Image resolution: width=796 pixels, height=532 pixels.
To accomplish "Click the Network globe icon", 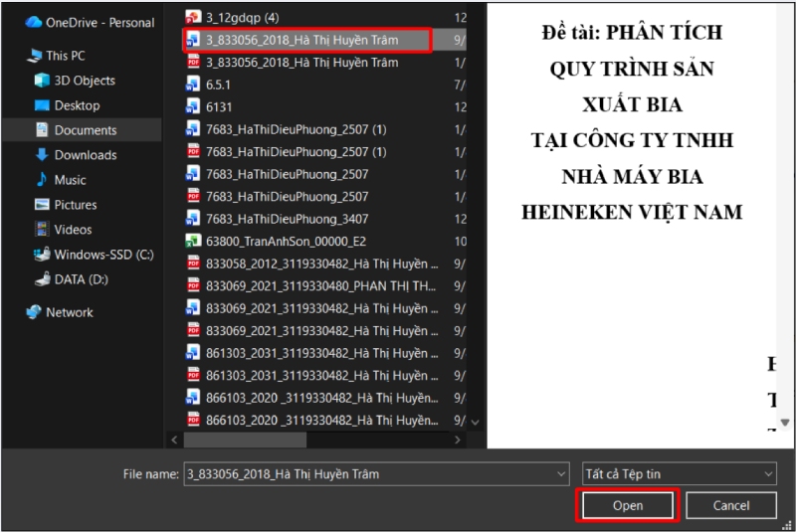I will click(x=34, y=312).
